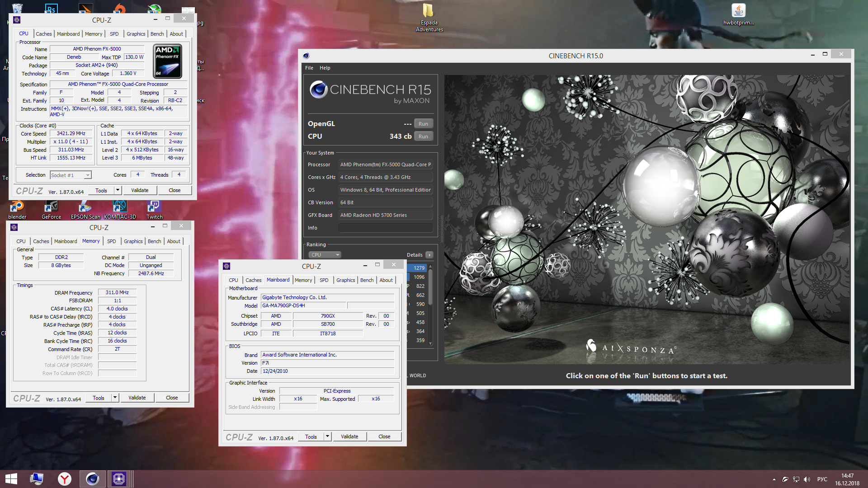Switch to SPD tab in Memory CPU-Z
This screenshot has height=488, width=868.
click(112, 241)
